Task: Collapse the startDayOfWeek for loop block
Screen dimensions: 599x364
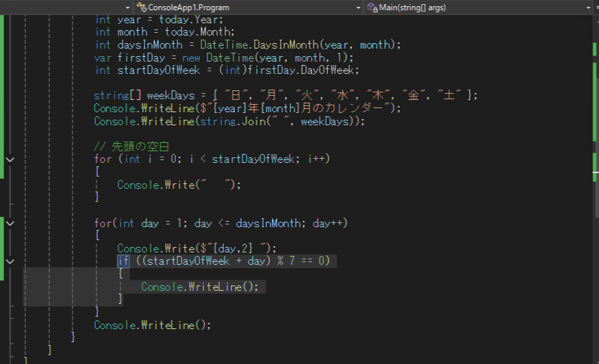Action: click(x=10, y=159)
